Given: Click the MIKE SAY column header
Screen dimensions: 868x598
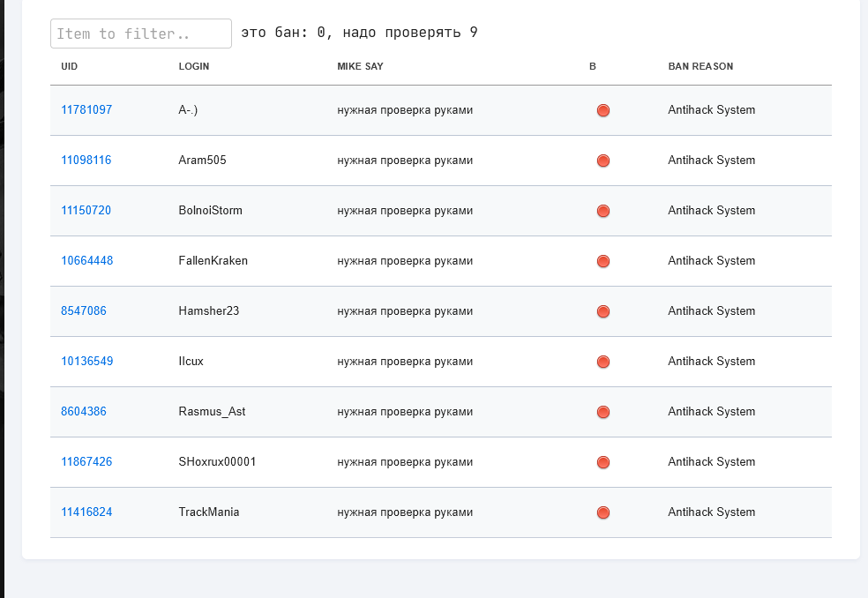Looking at the screenshot, I should click(x=360, y=66).
